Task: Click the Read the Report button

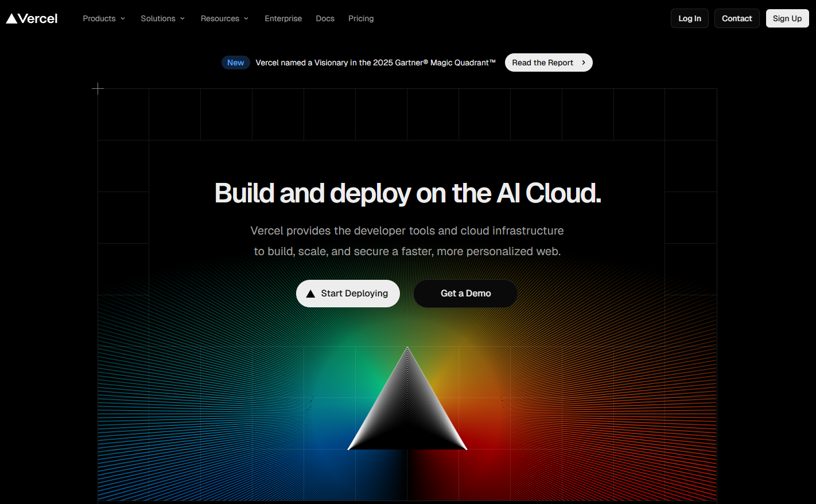Action: click(549, 62)
